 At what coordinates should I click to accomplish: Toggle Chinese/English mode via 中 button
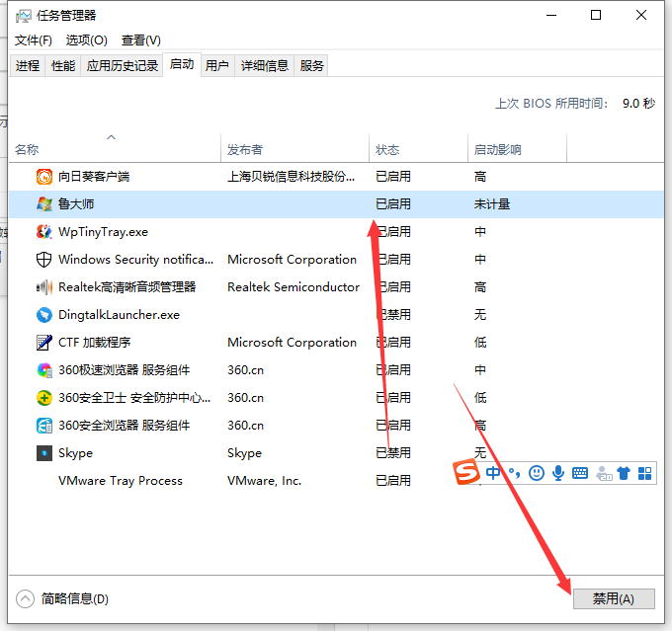493,473
